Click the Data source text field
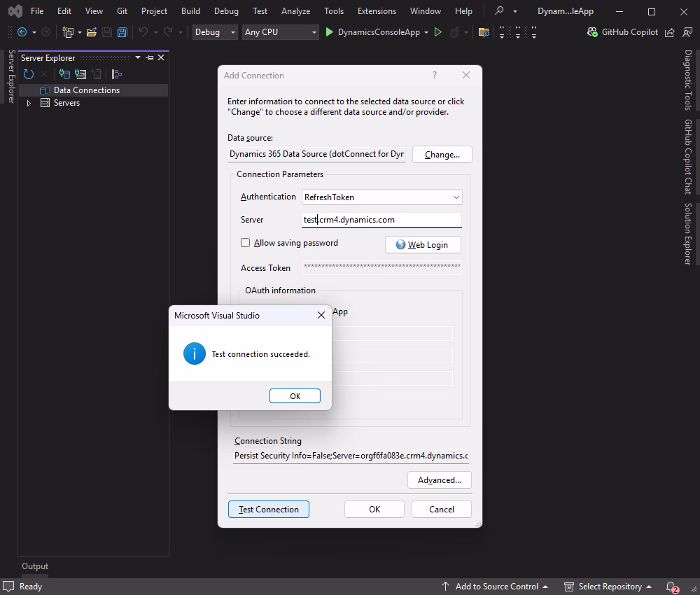Screen dimensions: 700x595 coord(316,154)
